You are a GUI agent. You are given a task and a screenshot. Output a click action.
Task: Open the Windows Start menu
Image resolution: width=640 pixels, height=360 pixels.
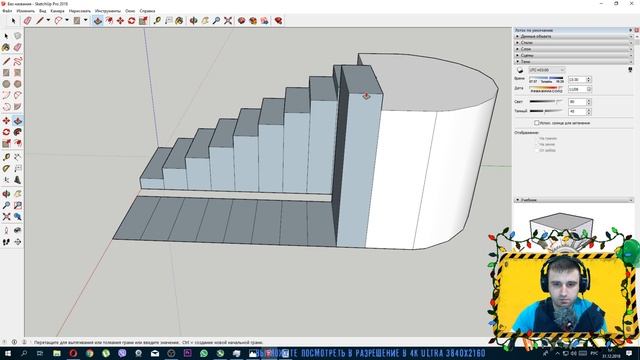point(7,353)
